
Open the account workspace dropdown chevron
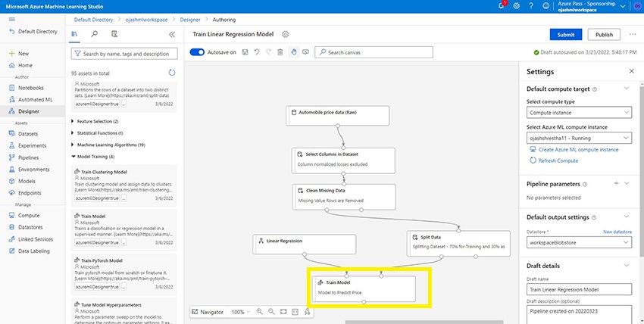click(x=623, y=6)
